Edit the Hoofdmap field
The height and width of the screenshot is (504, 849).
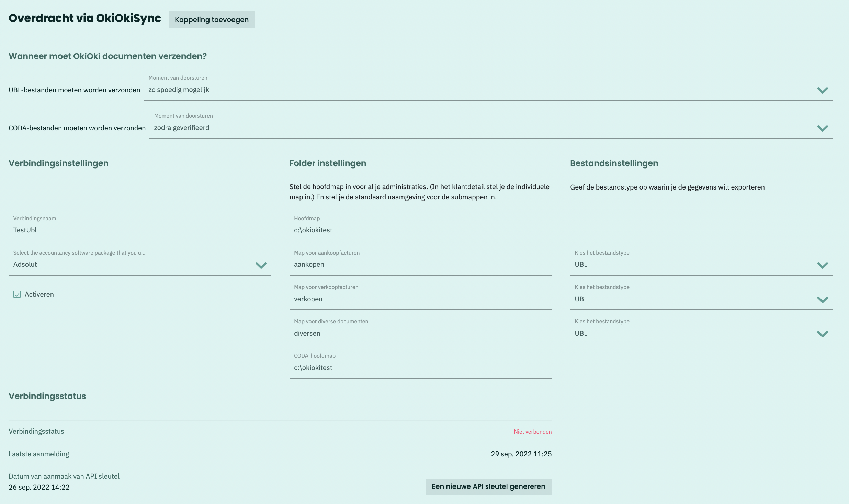pyautogui.click(x=420, y=227)
